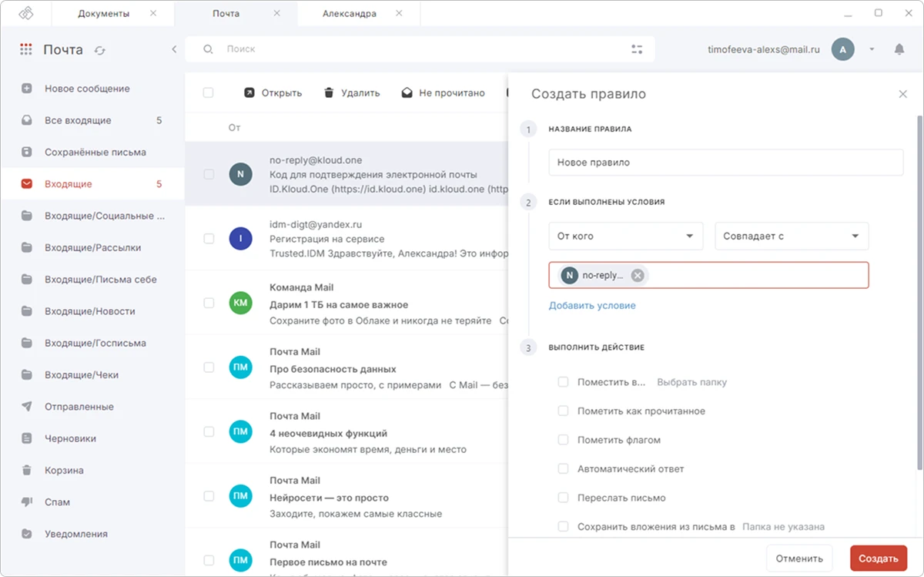The height and width of the screenshot is (577, 924).
Task: Check the idm-digt@yandex.ru message checkbox
Action: pos(209,239)
